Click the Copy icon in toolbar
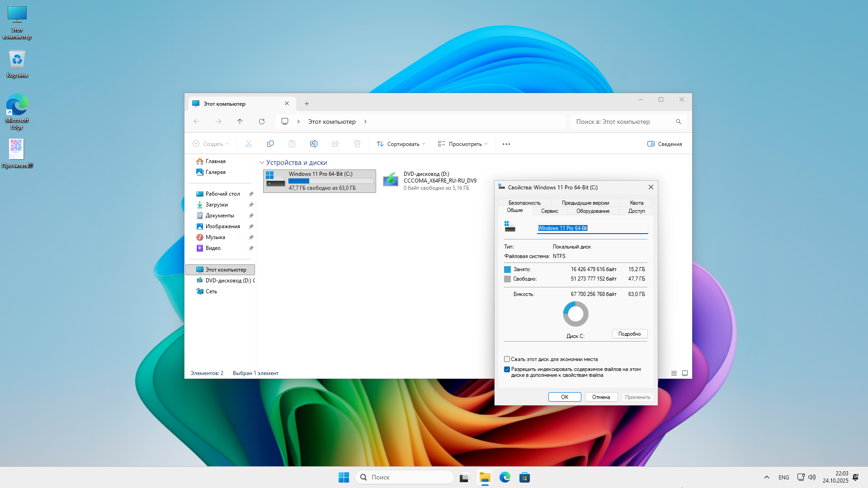 coord(270,144)
